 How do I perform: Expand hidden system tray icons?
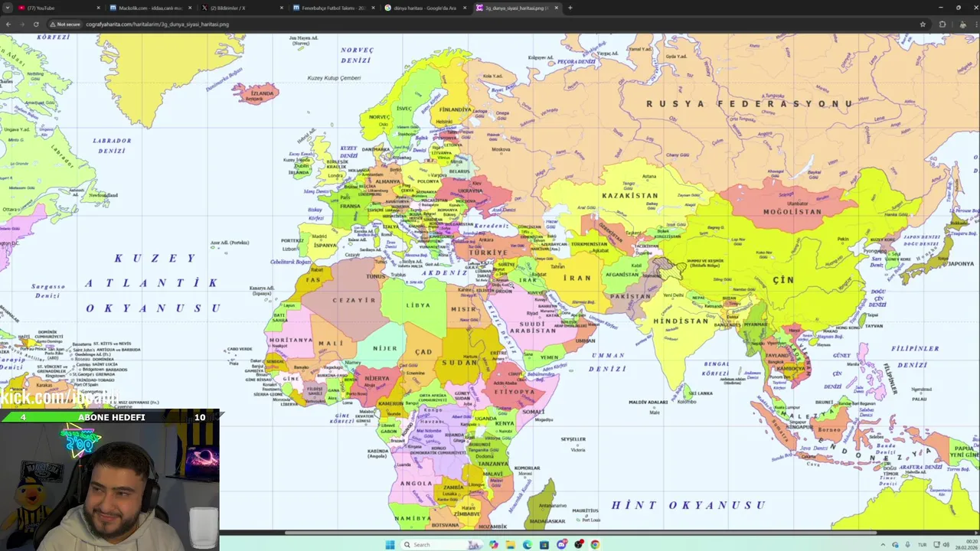tap(883, 545)
